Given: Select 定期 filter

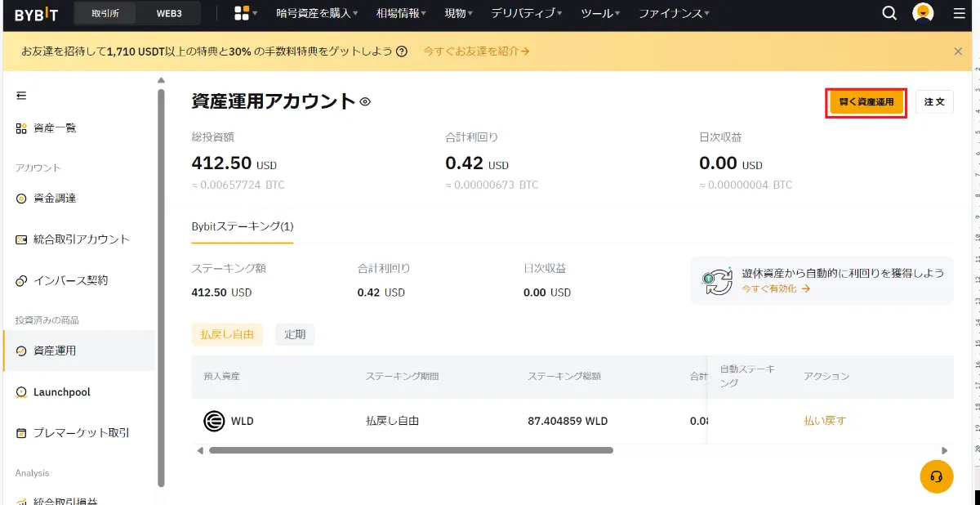Looking at the screenshot, I should 295,334.
